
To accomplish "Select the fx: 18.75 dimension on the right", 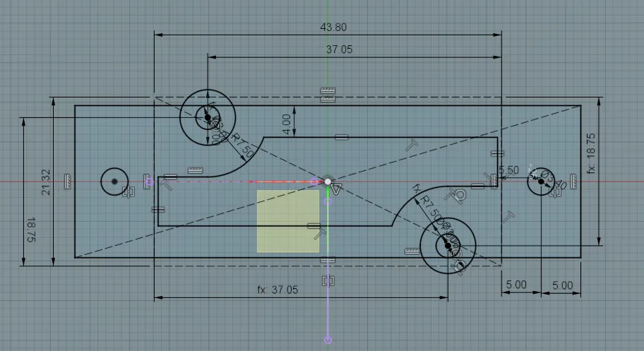I will pos(590,153).
